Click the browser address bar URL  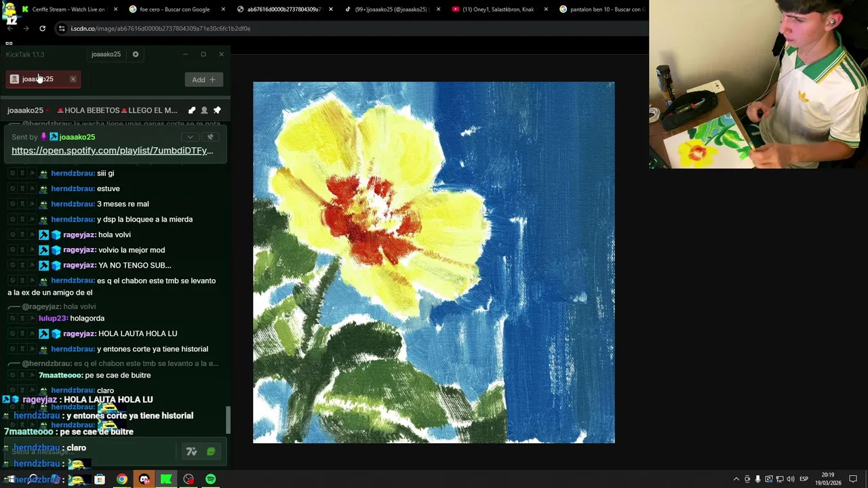click(161, 28)
